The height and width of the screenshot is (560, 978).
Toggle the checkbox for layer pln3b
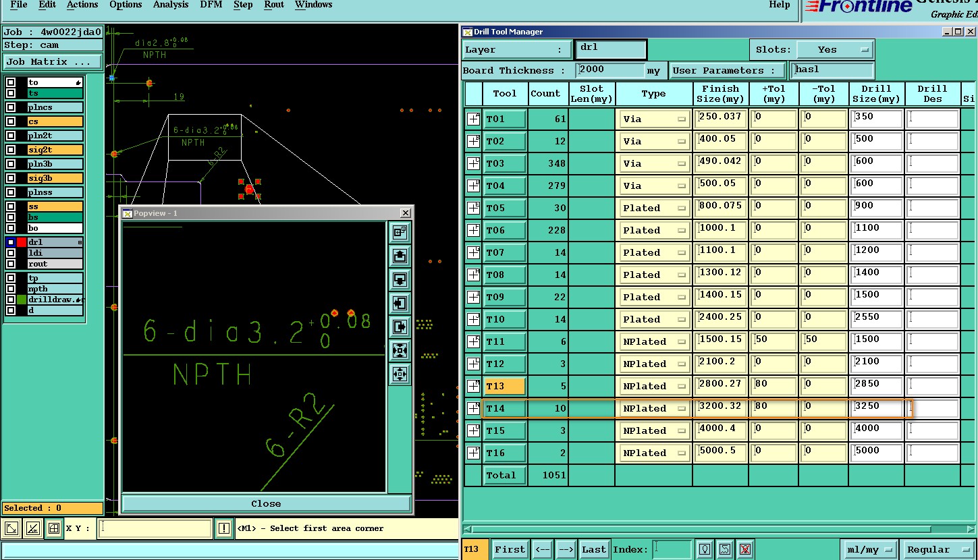click(x=11, y=164)
